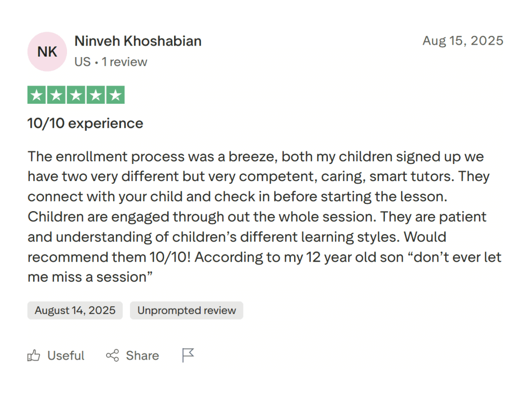This screenshot has height=398, width=532.
Task: Click the flag icon to report review
Action: click(x=188, y=355)
